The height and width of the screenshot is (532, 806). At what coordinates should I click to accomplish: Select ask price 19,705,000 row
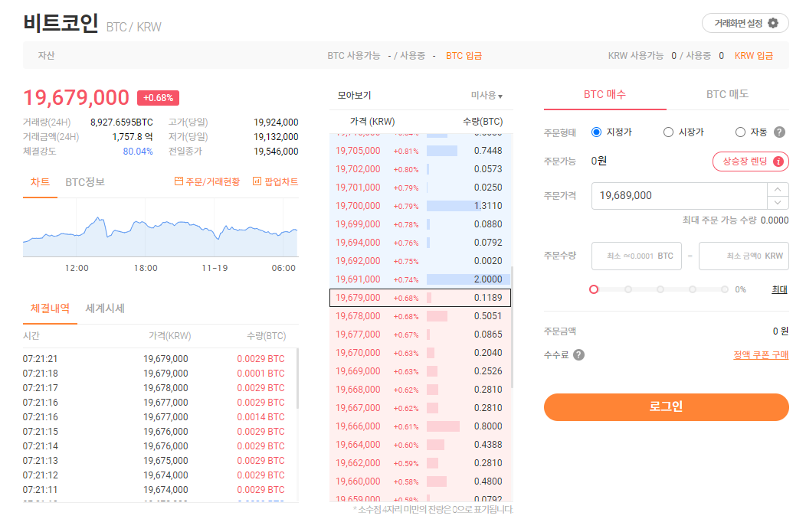click(x=420, y=151)
